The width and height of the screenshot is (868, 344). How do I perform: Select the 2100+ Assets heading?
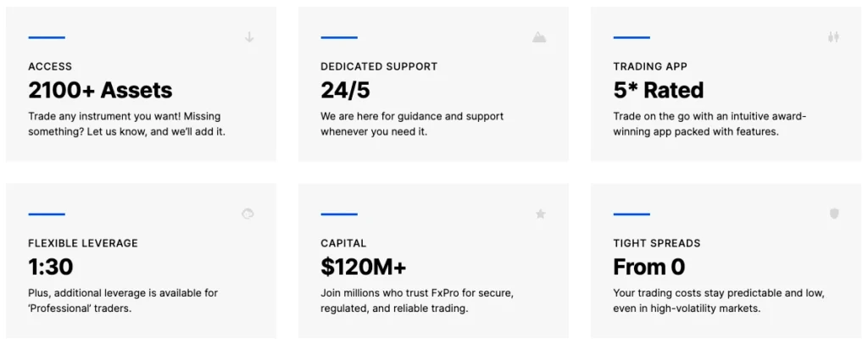click(x=100, y=90)
